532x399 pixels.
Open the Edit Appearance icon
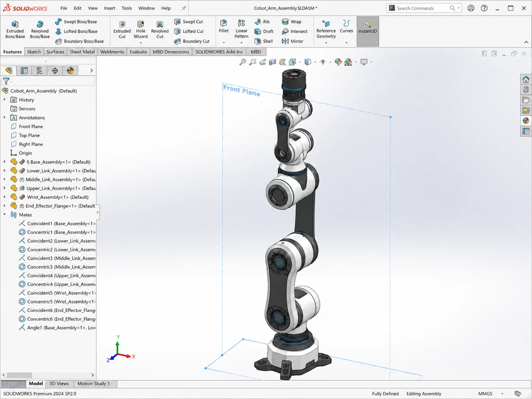click(338, 62)
